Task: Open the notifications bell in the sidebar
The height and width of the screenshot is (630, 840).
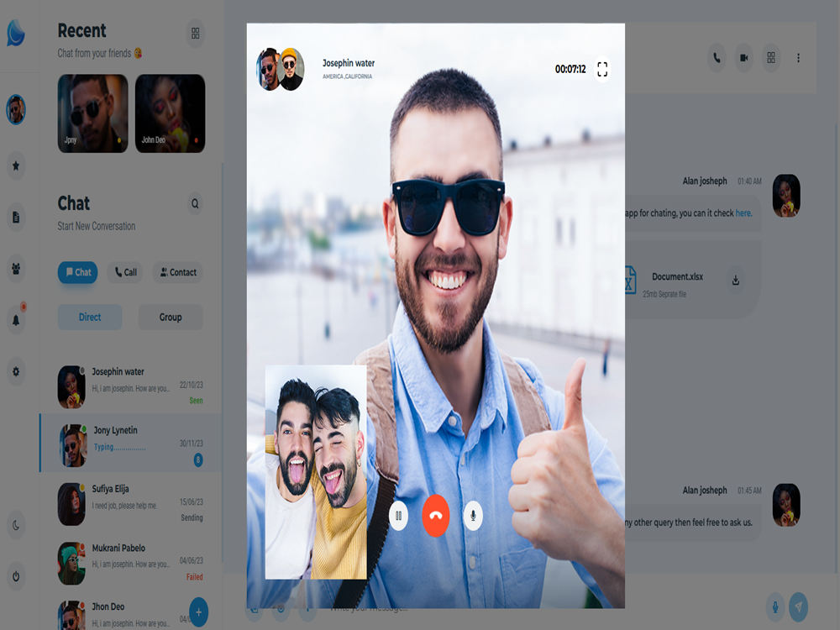Action: [16, 320]
